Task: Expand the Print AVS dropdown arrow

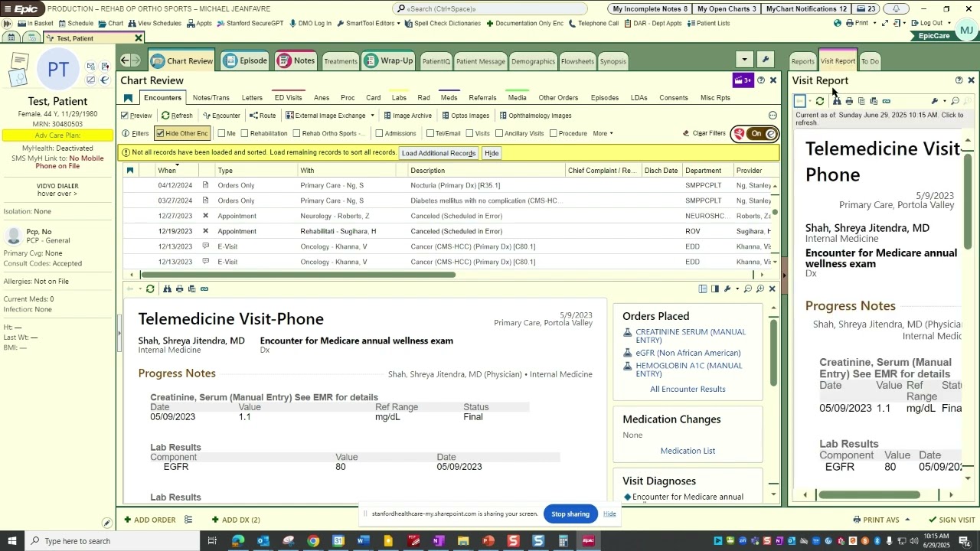Action: [907, 520]
